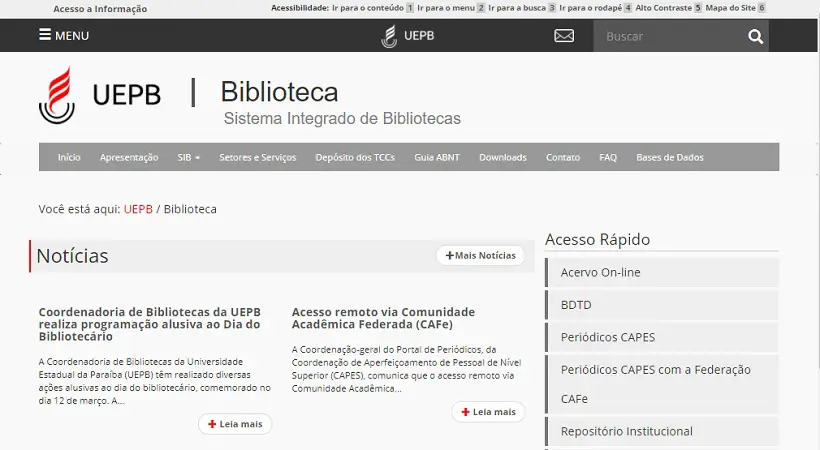
Task: Open Bases de Dados menu item
Action: coord(669,157)
